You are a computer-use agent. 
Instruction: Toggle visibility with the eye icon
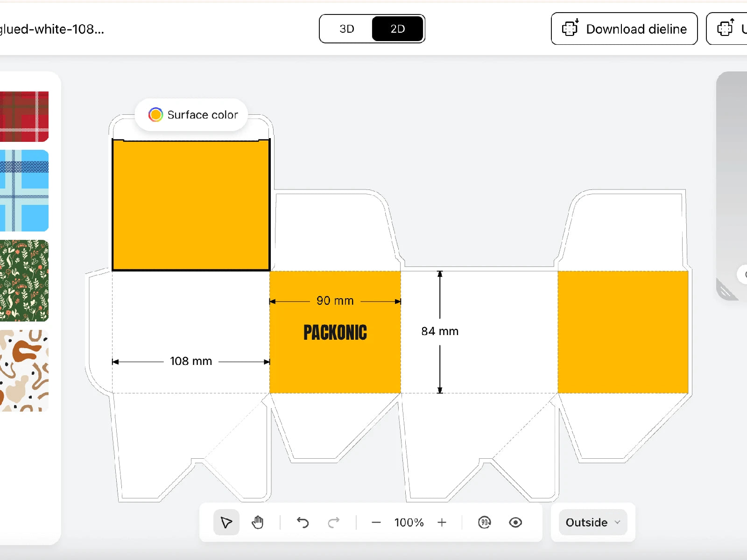515,522
